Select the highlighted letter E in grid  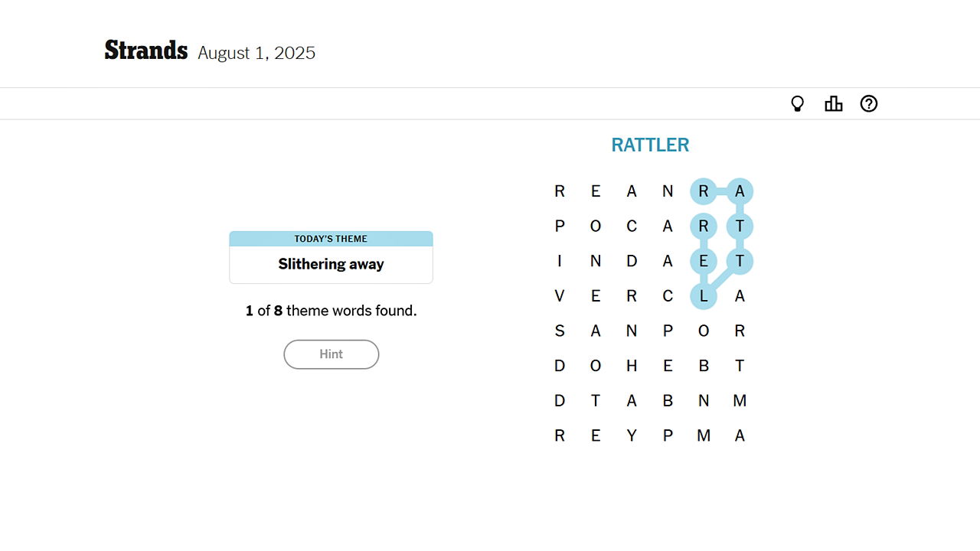(x=704, y=261)
